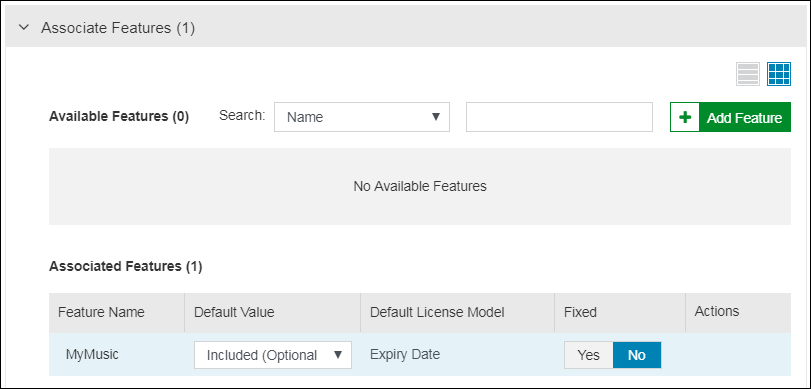Click the Actions column header
This screenshot has height=389, width=811.
click(x=717, y=311)
